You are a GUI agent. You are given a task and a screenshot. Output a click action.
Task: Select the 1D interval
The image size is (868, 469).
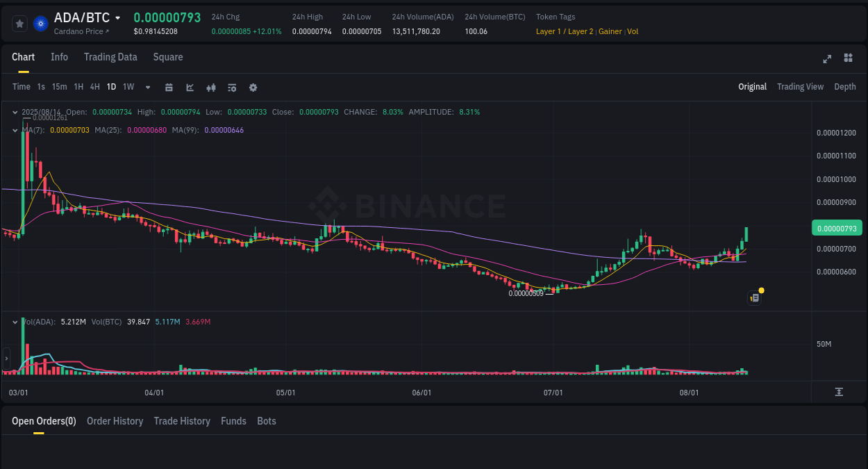111,87
